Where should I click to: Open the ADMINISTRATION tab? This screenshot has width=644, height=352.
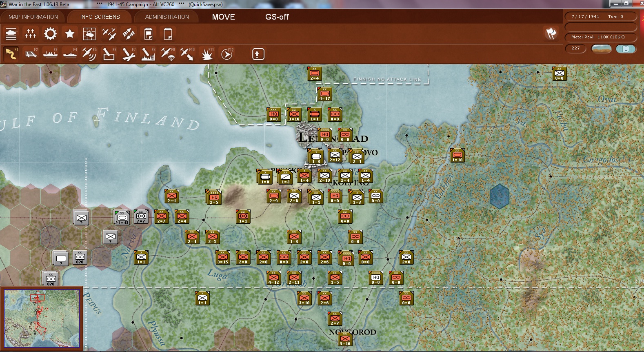pos(167,17)
